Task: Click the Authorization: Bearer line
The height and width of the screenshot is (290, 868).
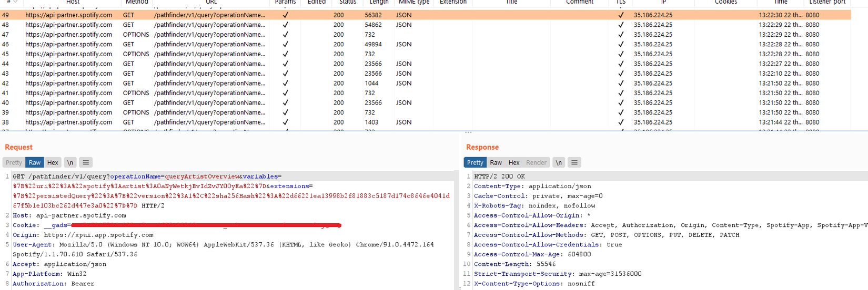Action: (54, 284)
